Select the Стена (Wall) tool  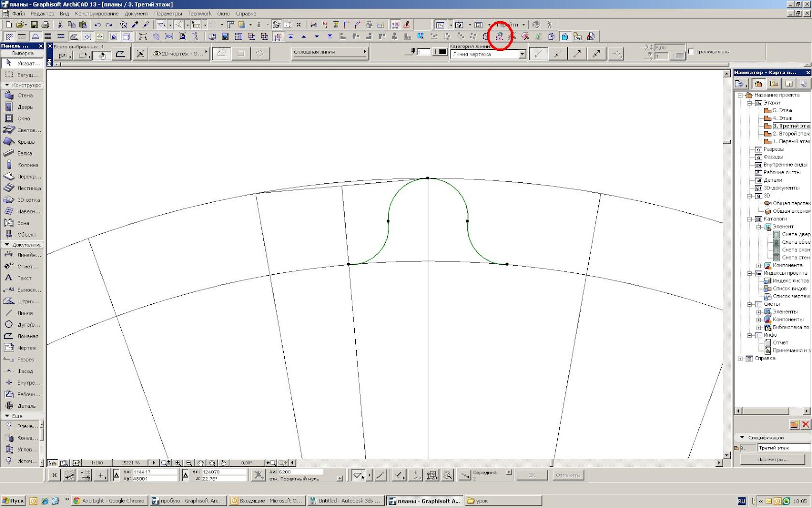click(22, 96)
